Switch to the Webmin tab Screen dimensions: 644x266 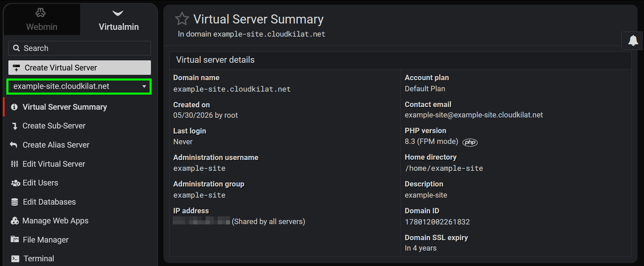tap(42, 19)
